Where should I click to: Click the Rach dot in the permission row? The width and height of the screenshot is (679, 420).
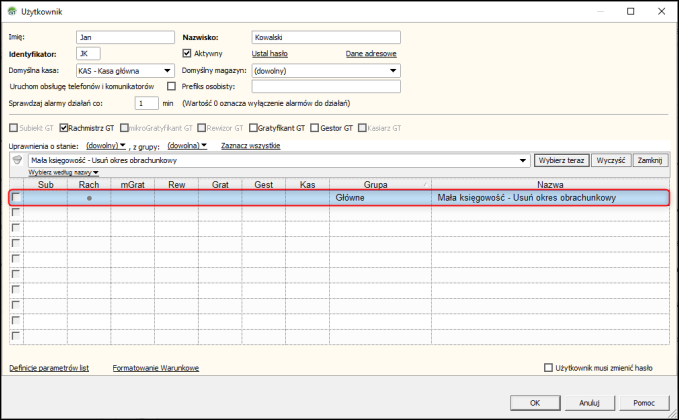pyautogui.click(x=89, y=198)
